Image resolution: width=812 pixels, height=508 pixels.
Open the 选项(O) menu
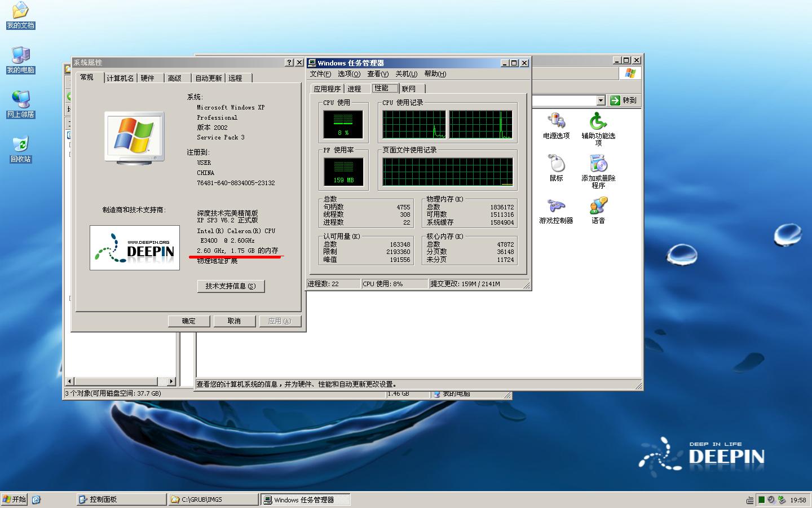[x=349, y=74]
